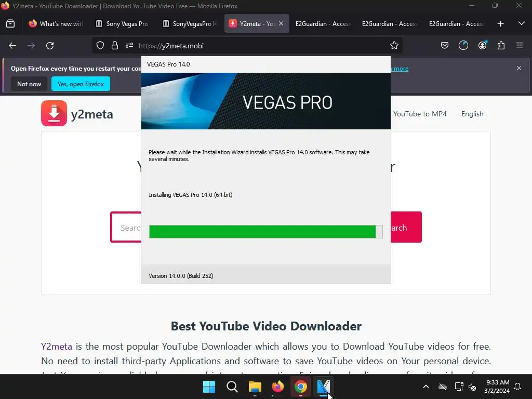This screenshot has height=399, width=532.
Task: Click the y2meta search input field
Action: click(x=126, y=227)
